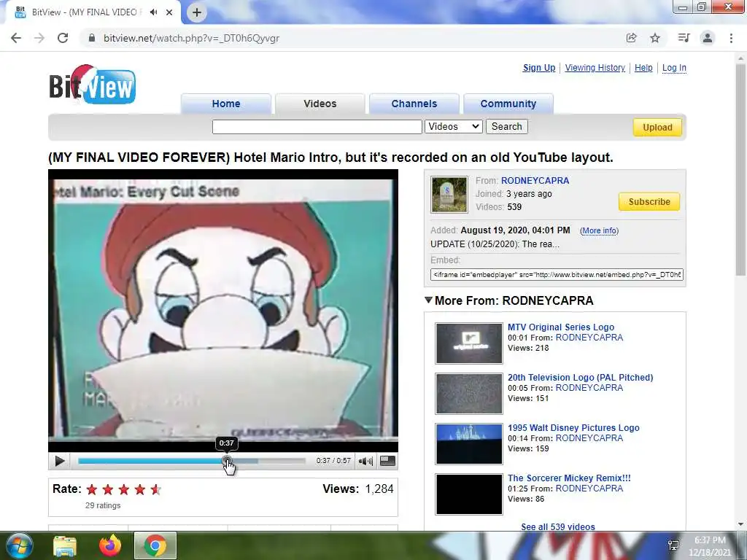The image size is (747, 560).
Task: Close the BitView browser tab
Action: point(169,12)
